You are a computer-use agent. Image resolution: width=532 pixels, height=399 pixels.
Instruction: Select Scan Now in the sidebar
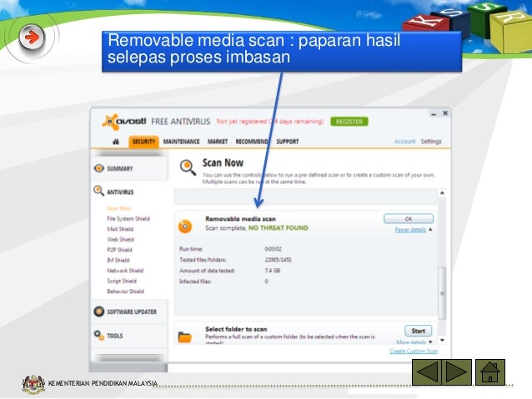tap(119, 208)
